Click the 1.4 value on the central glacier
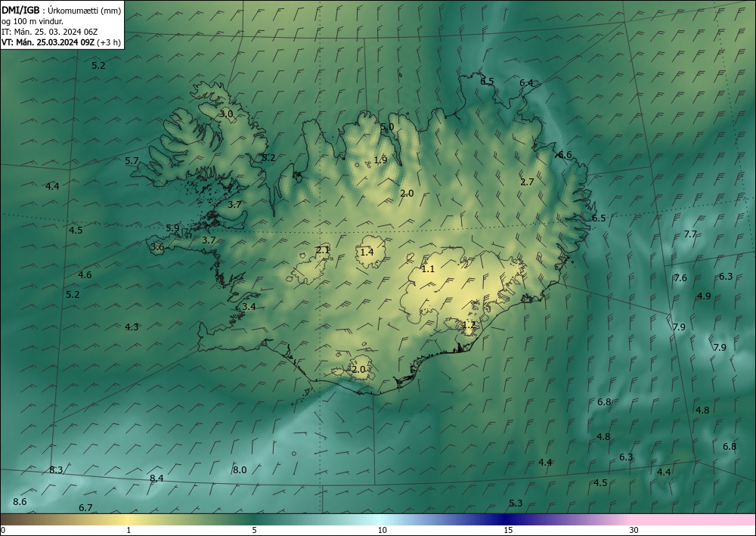756x536 pixels. pyautogui.click(x=367, y=252)
